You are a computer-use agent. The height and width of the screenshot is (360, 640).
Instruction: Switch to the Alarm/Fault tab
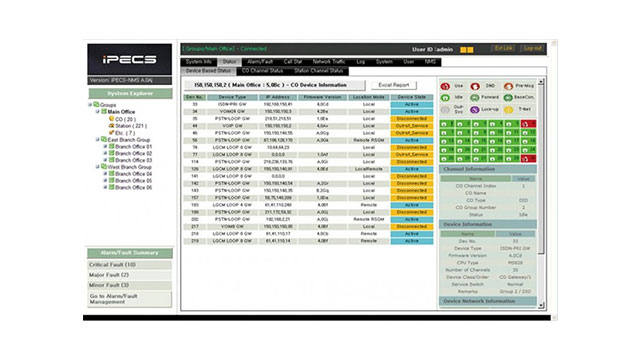[x=260, y=62]
